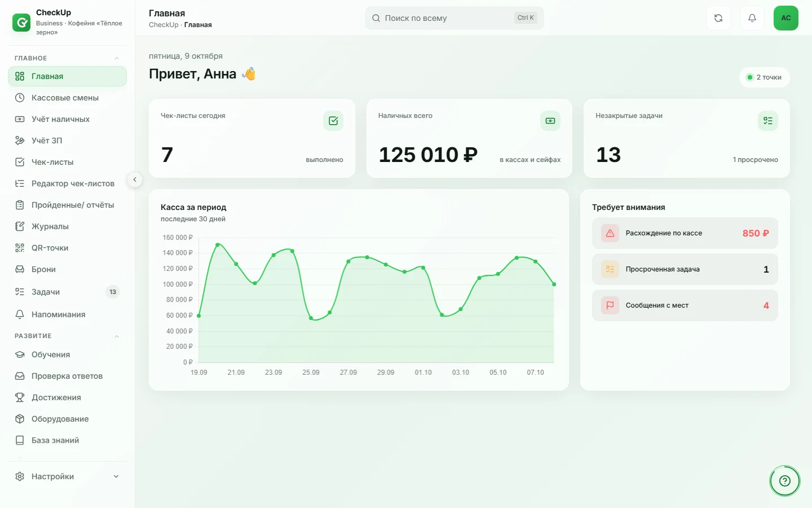The width and height of the screenshot is (812, 508).
Task: Click the clock icon for Кассовые смены
Action: (x=20, y=98)
